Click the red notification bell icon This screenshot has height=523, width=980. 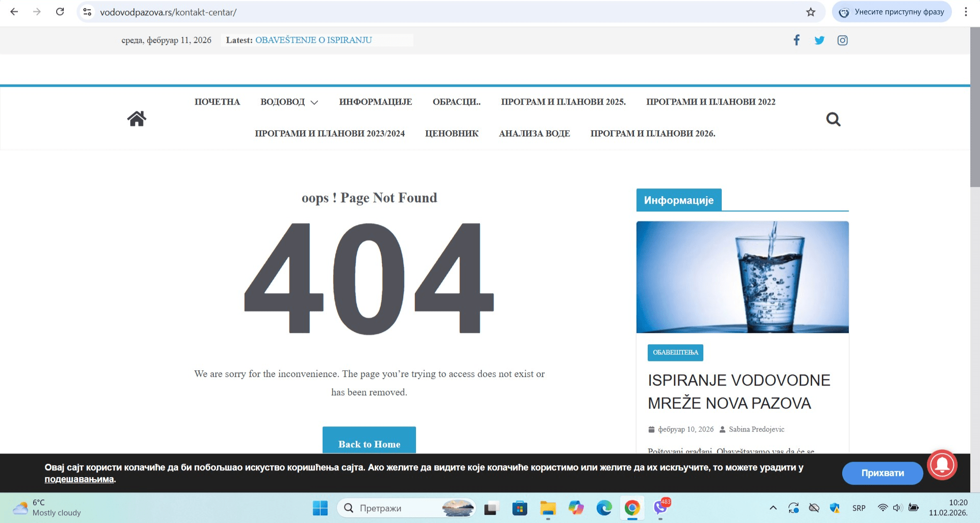[942, 464]
